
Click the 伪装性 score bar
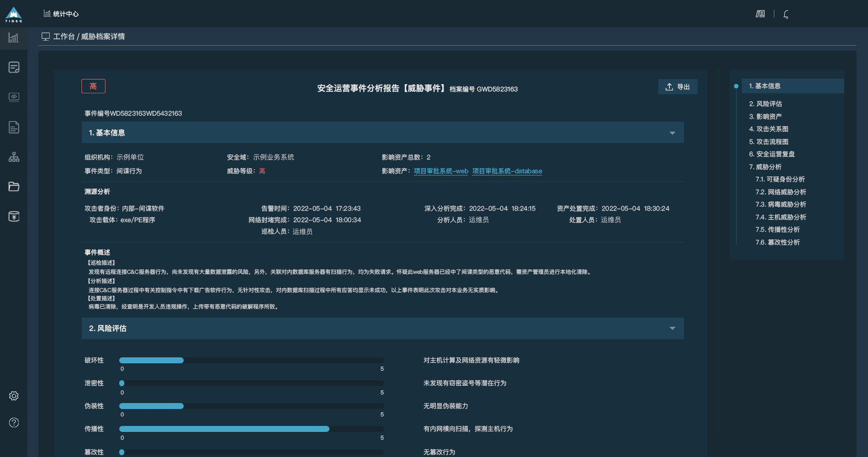click(252, 406)
